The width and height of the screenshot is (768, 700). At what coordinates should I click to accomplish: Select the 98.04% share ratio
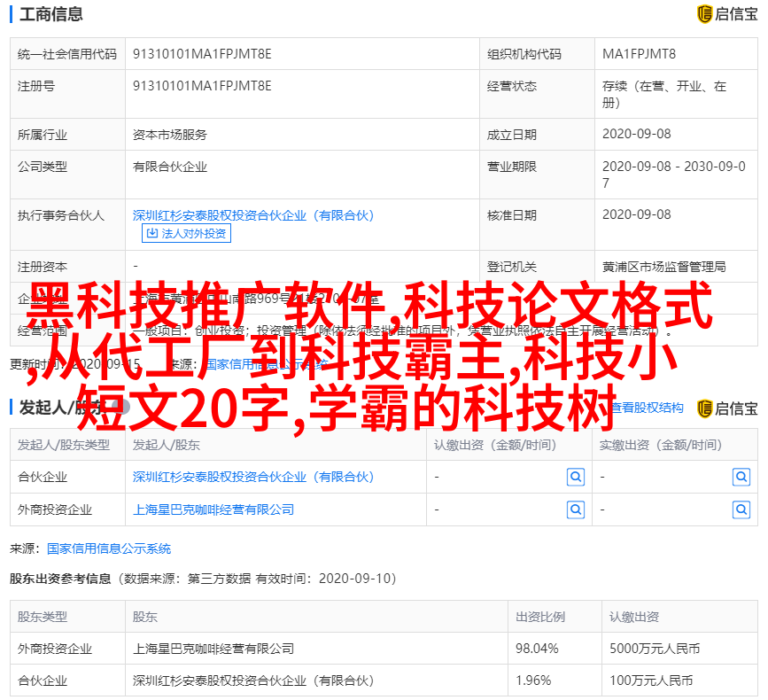[537, 649]
